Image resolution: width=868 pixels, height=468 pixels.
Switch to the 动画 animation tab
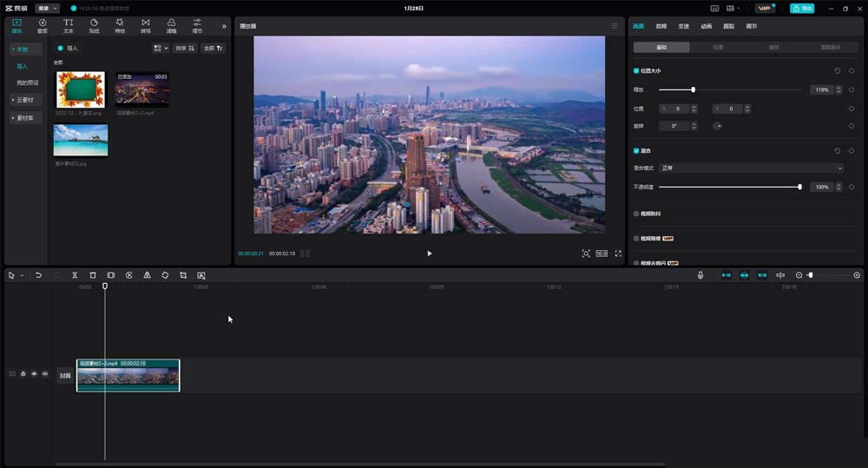(x=706, y=26)
